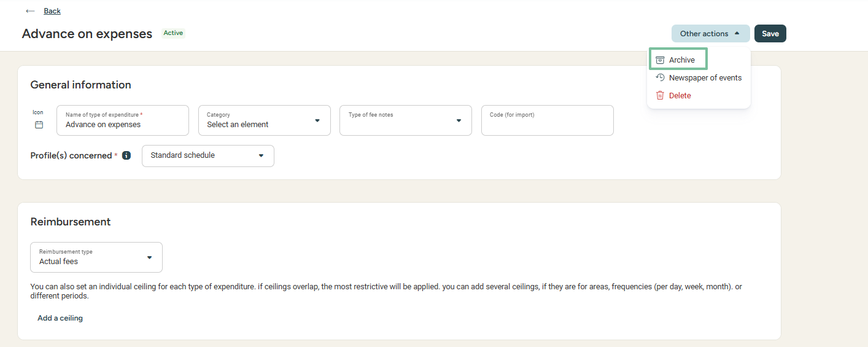
Task: Open the Type of fee notes dropdown
Action: [x=406, y=120]
